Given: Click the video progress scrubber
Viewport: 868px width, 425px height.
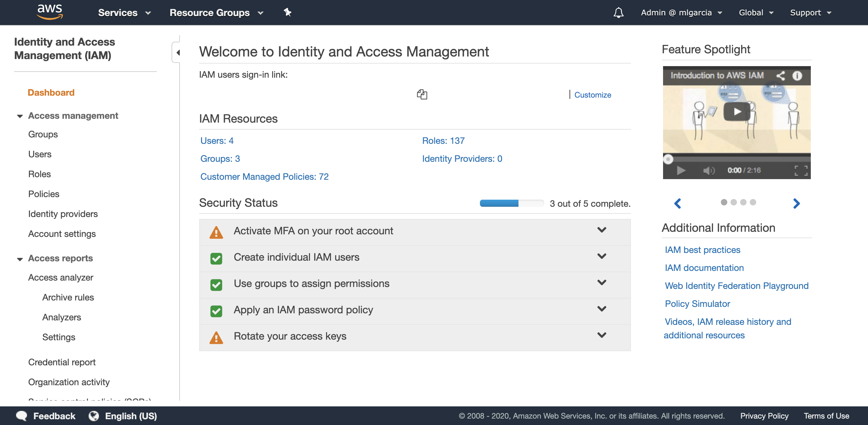Looking at the screenshot, I should coord(668,159).
